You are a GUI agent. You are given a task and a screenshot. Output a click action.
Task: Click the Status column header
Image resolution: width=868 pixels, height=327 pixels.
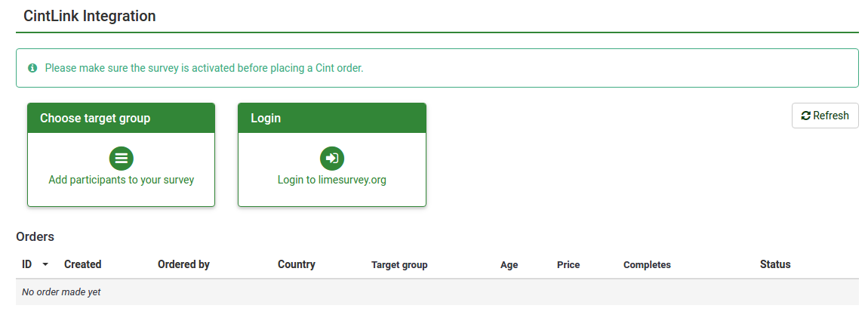tap(775, 264)
